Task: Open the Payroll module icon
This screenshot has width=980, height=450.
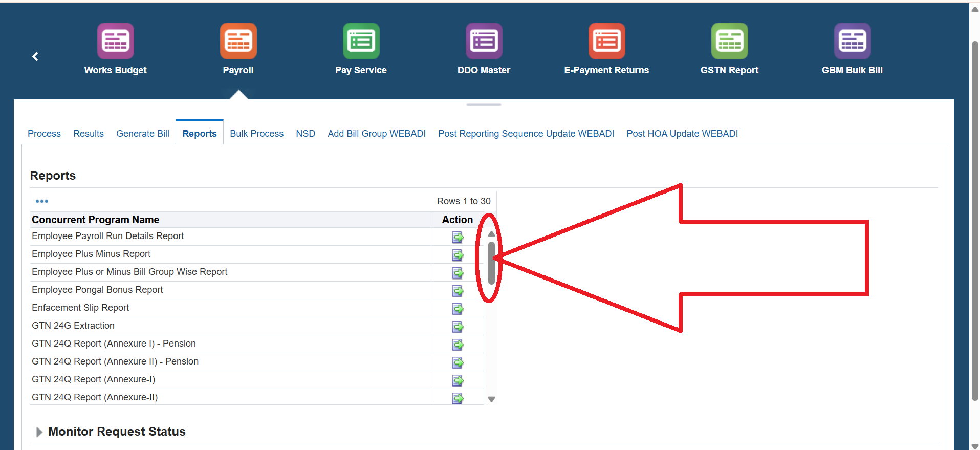Action: coord(238,41)
